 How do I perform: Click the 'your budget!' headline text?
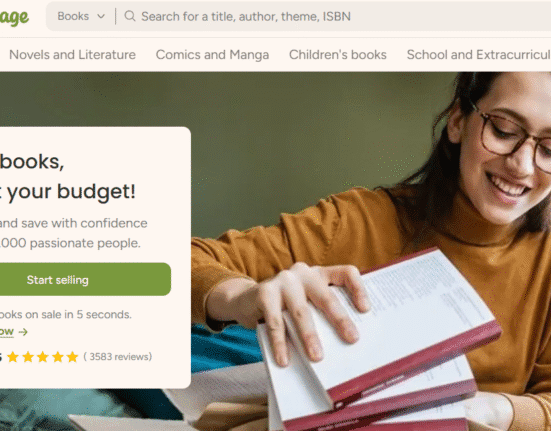tap(71, 191)
